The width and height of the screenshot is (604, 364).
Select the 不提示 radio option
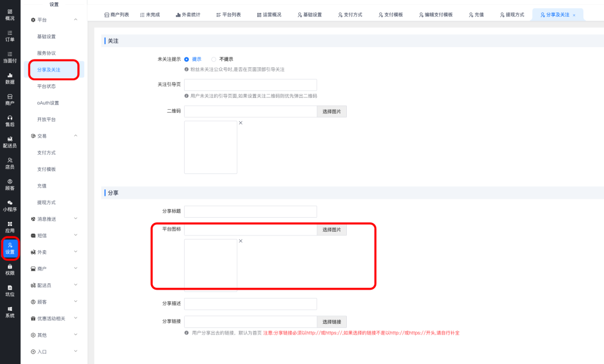point(214,59)
